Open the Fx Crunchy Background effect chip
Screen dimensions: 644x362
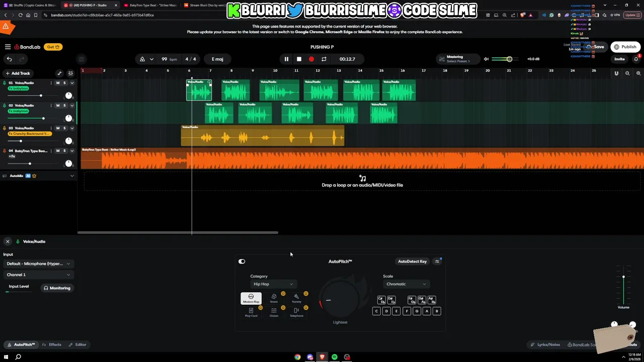[29, 134]
